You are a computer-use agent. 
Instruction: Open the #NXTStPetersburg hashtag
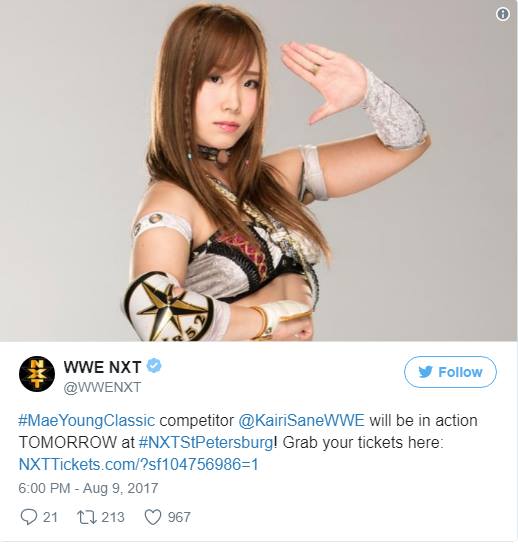point(205,443)
